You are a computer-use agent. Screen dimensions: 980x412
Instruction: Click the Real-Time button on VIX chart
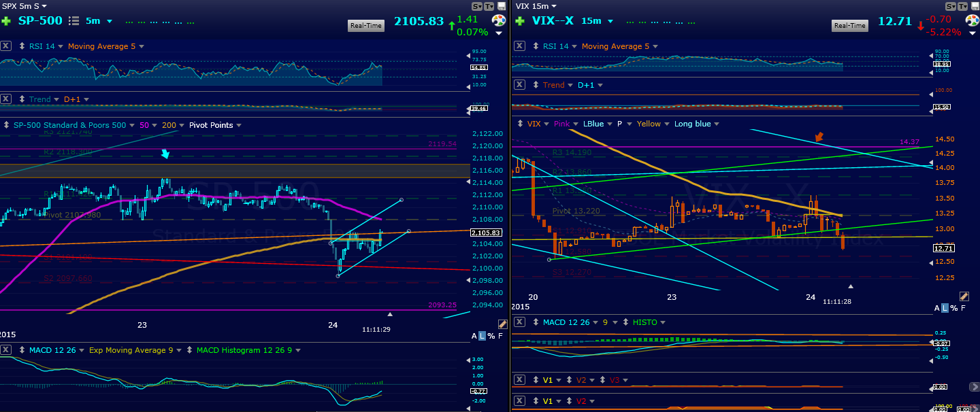click(850, 26)
